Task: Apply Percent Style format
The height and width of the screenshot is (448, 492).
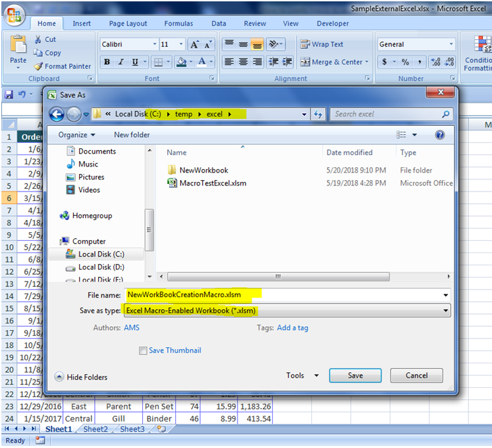Action: (405, 62)
